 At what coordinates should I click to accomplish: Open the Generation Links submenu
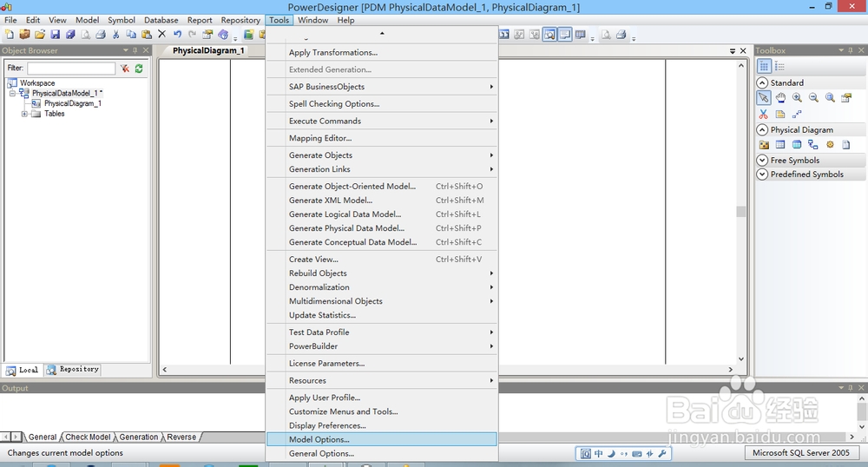382,168
